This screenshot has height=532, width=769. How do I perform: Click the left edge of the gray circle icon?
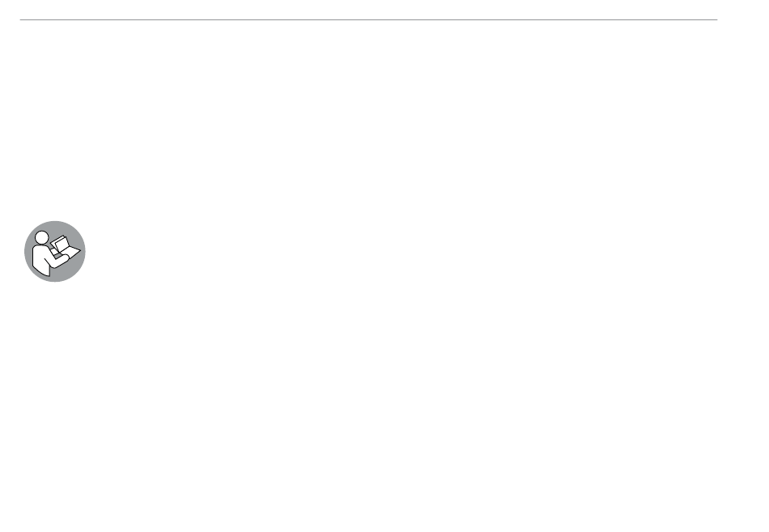[25, 251]
